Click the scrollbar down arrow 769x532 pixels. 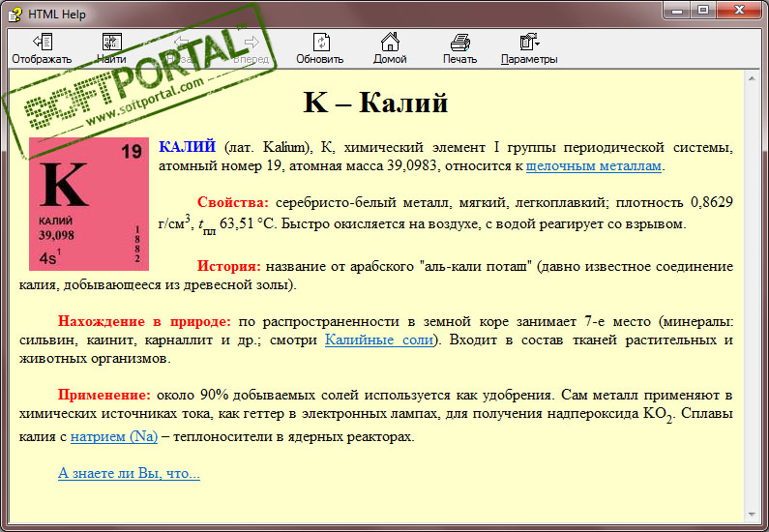pos(752,515)
